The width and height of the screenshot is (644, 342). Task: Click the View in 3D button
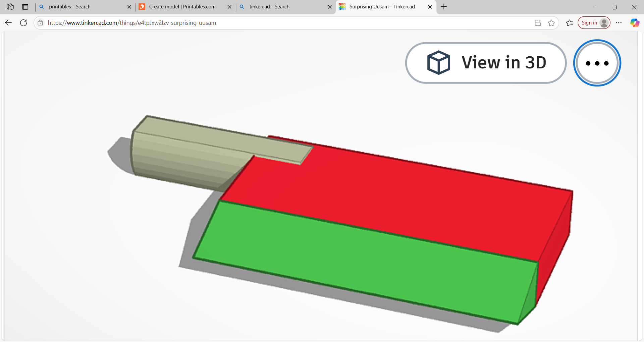[486, 63]
